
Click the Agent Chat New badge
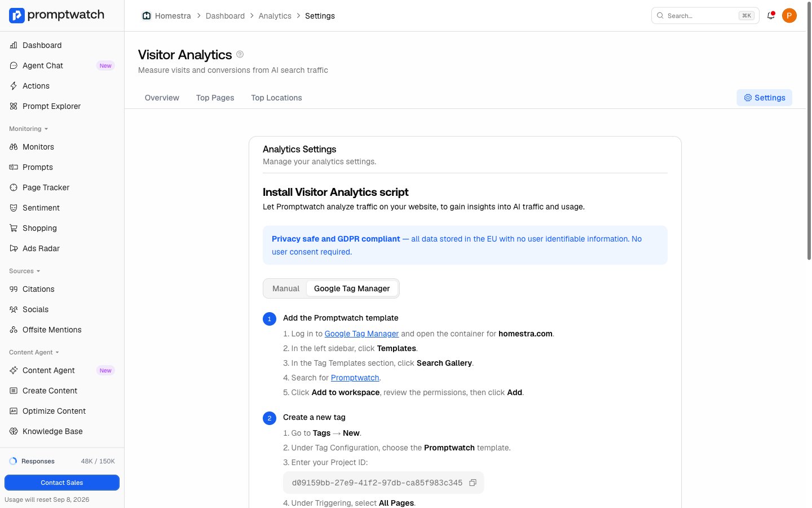(105, 65)
